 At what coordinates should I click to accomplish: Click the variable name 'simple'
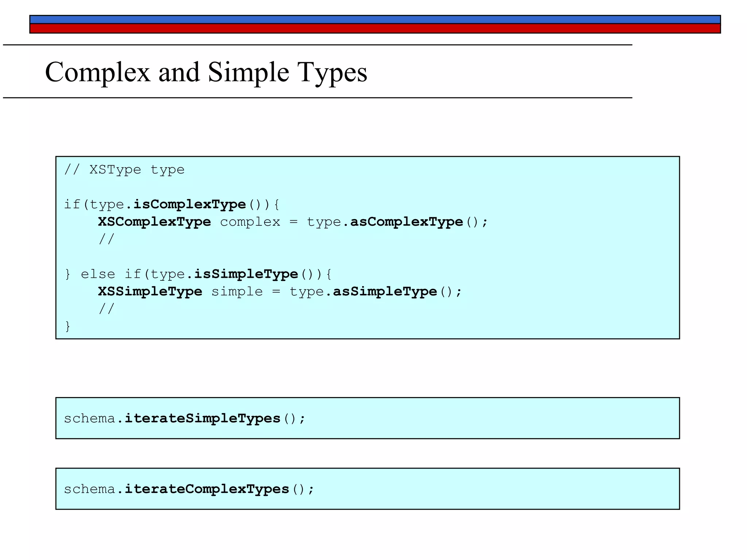237,292
